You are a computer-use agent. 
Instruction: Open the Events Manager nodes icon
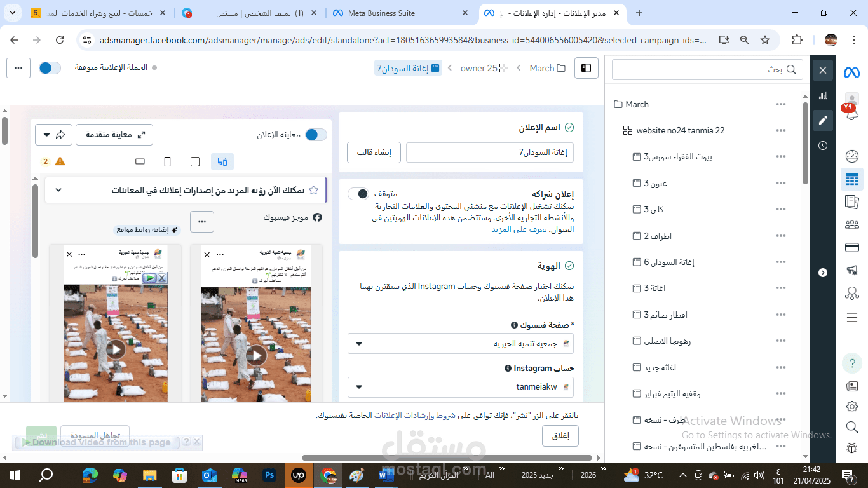852,293
